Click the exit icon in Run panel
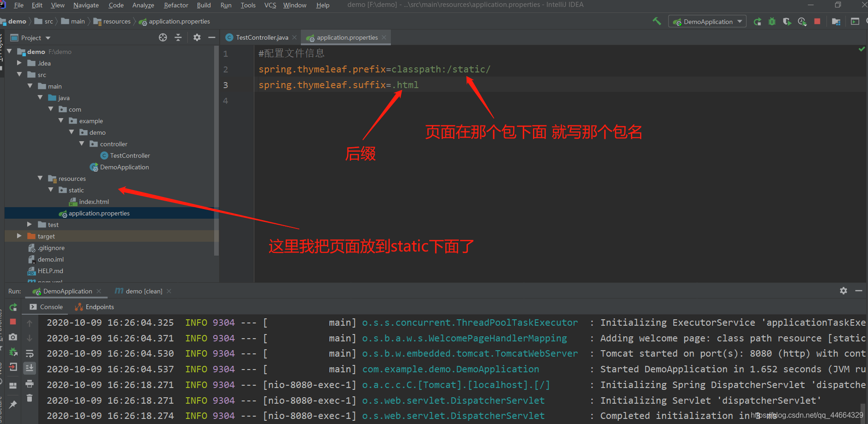 click(13, 368)
